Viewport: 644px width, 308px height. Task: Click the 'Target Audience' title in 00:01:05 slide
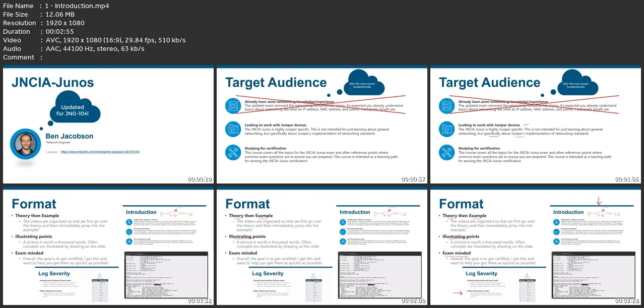[x=490, y=82]
